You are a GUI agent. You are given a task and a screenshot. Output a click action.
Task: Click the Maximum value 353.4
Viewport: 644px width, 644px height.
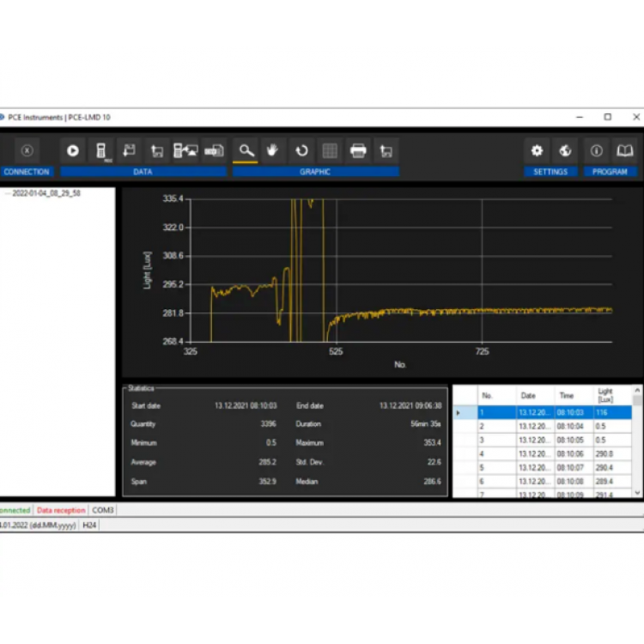click(432, 443)
